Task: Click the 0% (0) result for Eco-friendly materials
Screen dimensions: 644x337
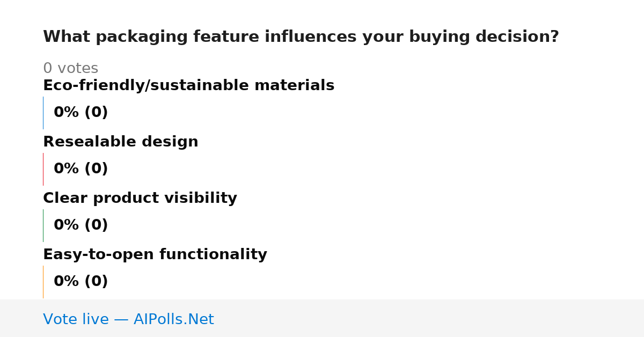Action: click(81, 113)
